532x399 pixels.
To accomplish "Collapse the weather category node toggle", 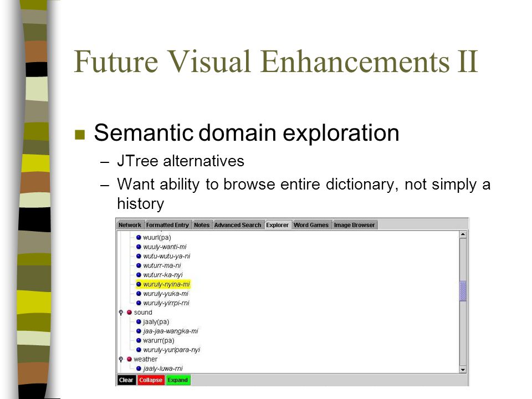I will 121,359.
